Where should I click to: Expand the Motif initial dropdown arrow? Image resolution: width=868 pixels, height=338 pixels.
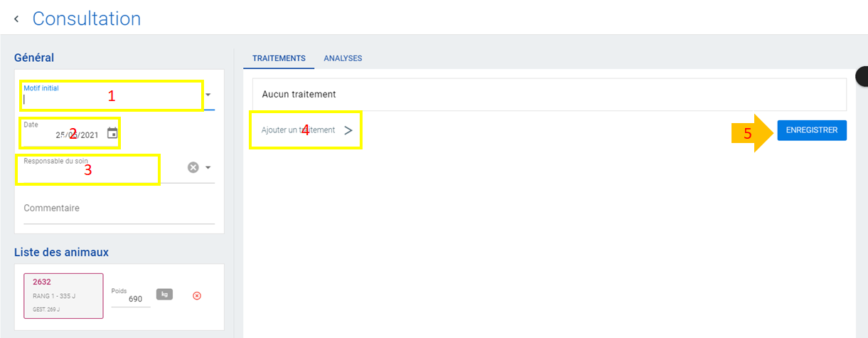pyautogui.click(x=208, y=95)
